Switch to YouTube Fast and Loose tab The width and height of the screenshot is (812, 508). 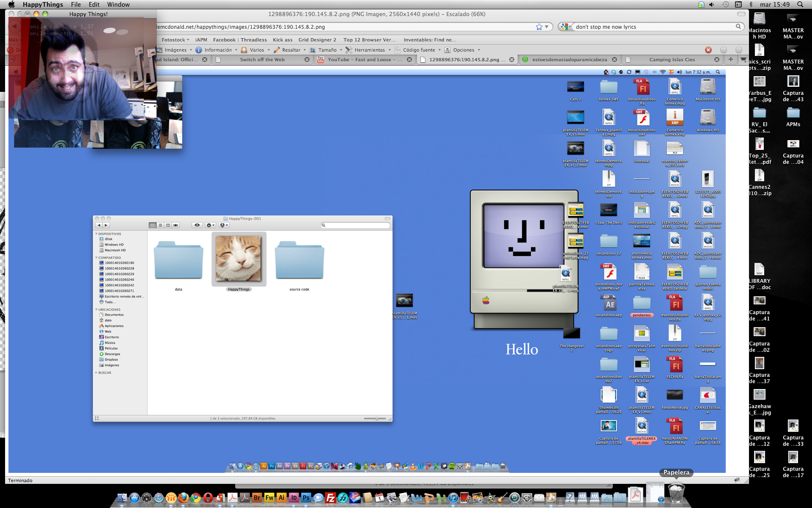(x=364, y=60)
